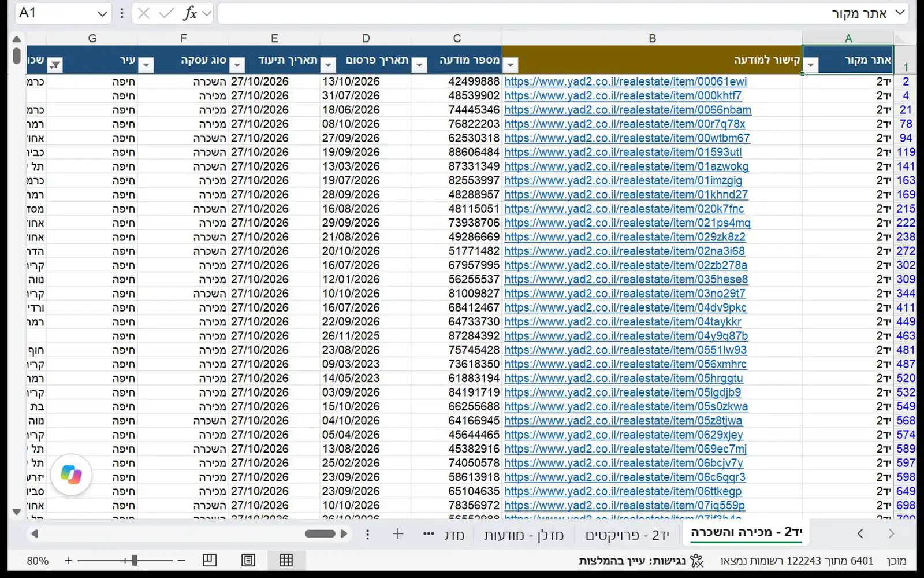Image resolution: width=924 pixels, height=578 pixels.
Task: Open the Copilot floating button
Action: tap(71, 475)
